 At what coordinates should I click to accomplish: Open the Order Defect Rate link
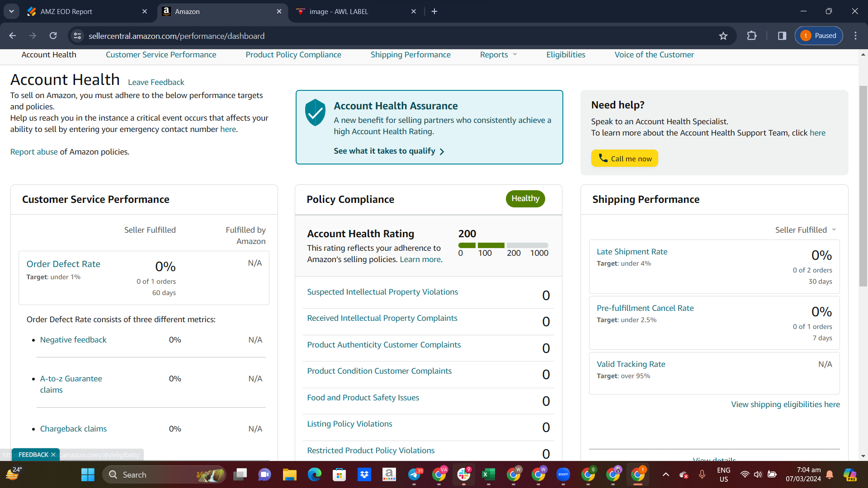click(63, 264)
